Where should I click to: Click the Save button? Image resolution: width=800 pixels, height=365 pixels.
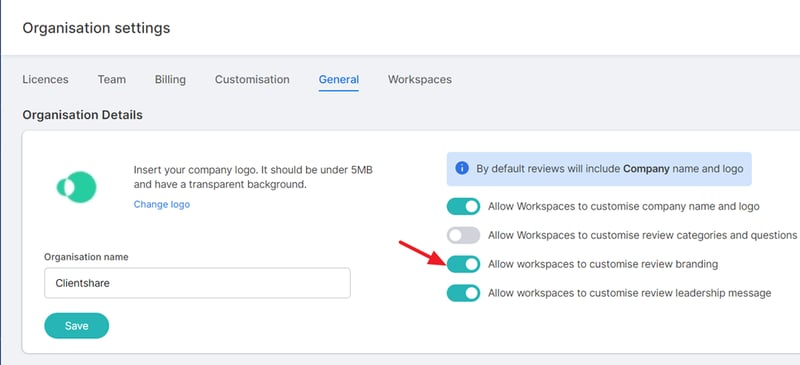coord(77,326)
